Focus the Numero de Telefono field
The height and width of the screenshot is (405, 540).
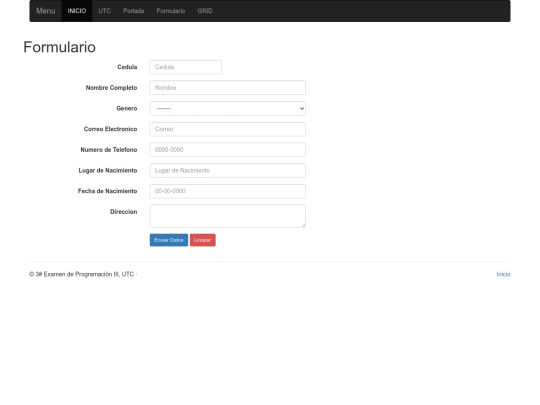coord(228,150)
